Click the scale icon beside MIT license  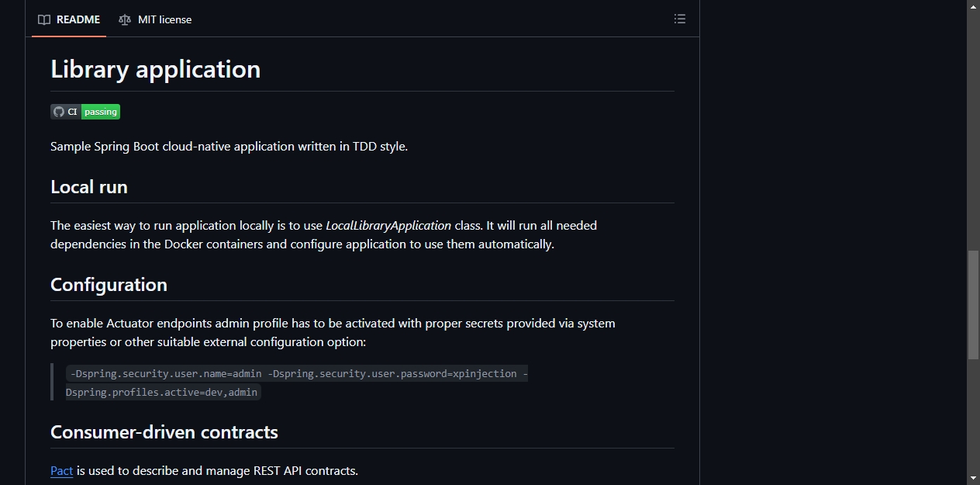click(125, 19)
